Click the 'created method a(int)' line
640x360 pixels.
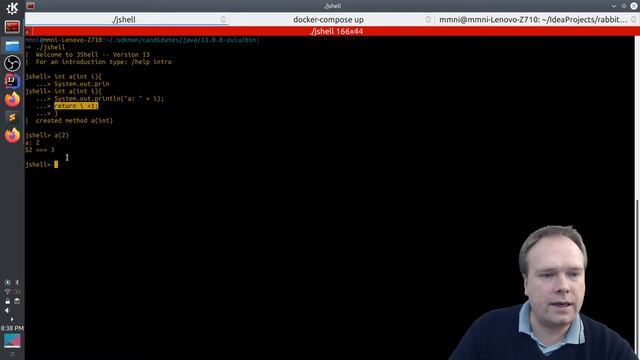(x=74, y=121)
